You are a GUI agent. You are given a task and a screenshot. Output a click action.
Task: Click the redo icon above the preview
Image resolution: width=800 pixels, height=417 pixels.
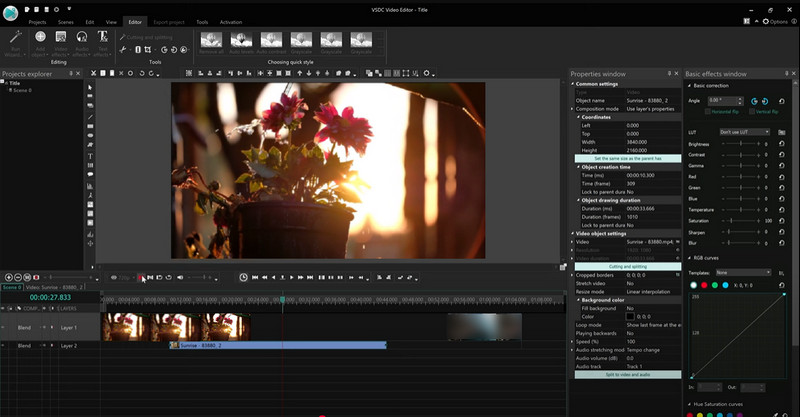pos(151,73)
